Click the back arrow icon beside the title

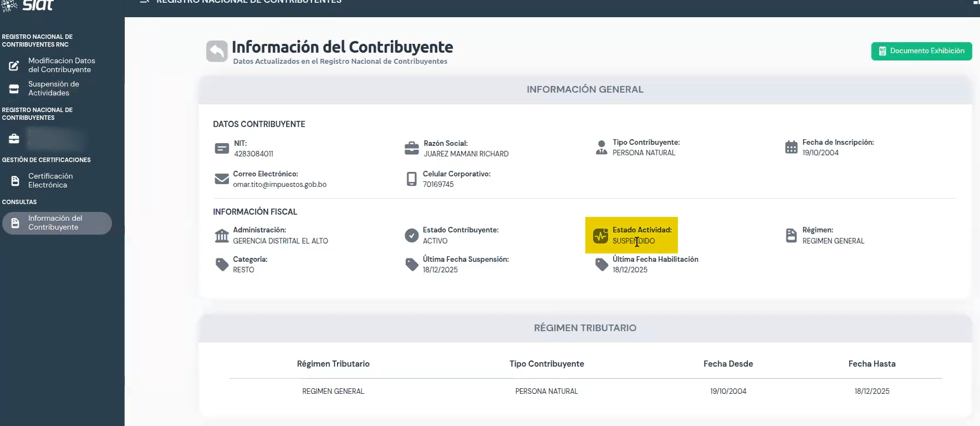click(217, 52)
